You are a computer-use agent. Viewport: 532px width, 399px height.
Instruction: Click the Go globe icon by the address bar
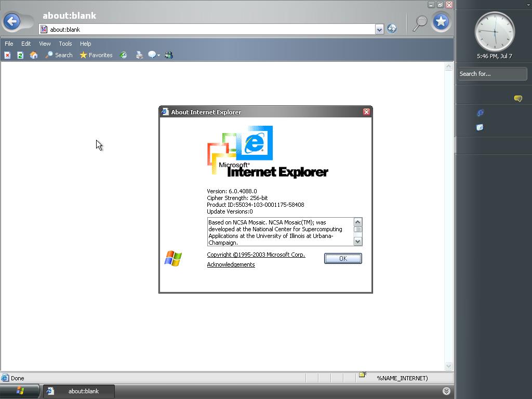(392, 29)
